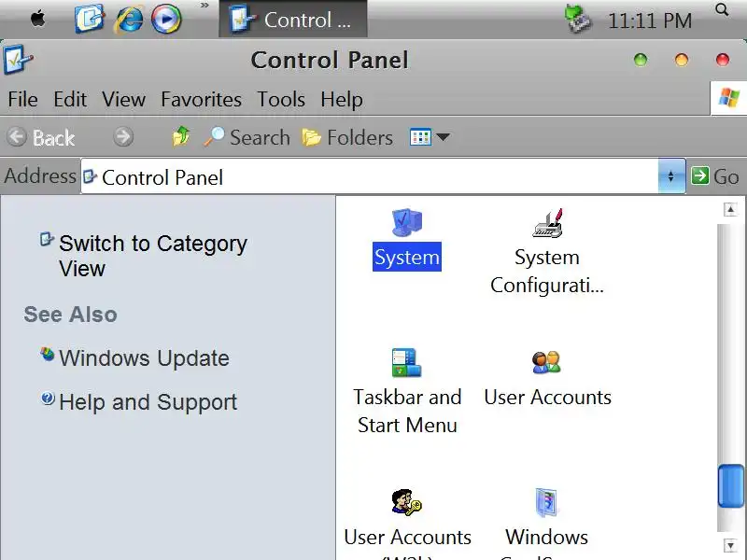Open the Favorites menu

pyautogui.click(x=201, y=100)
